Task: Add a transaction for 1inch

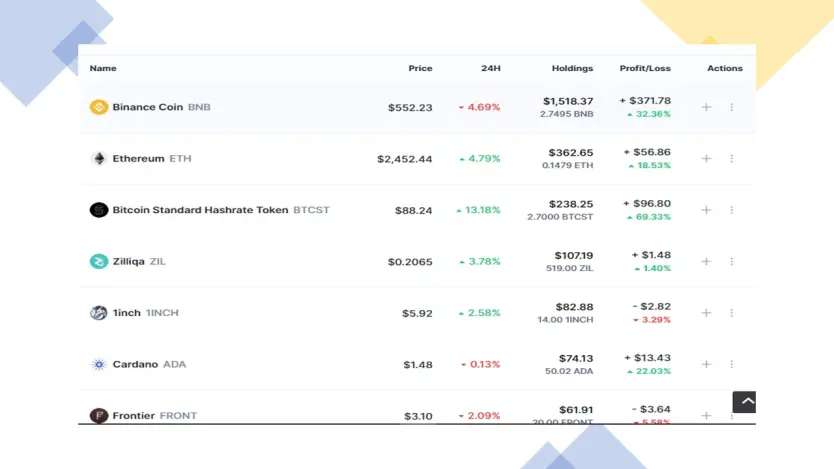Action: [x=706, y=313]
